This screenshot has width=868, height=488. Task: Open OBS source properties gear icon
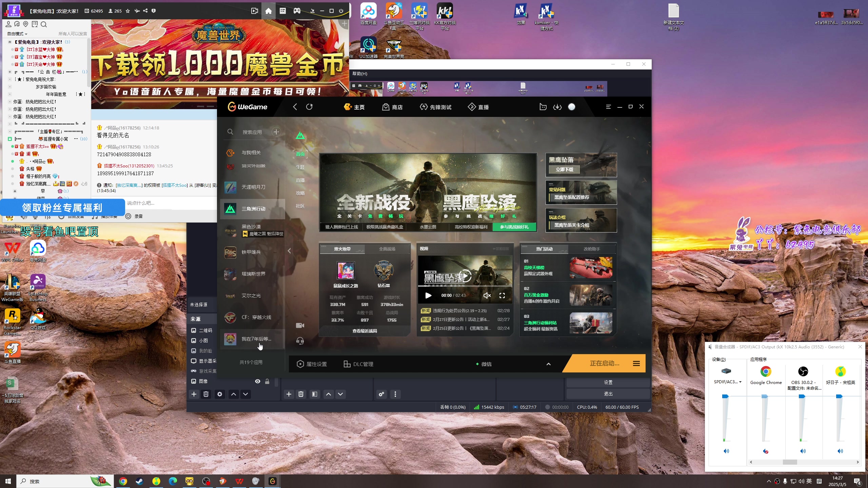(220, 394)
